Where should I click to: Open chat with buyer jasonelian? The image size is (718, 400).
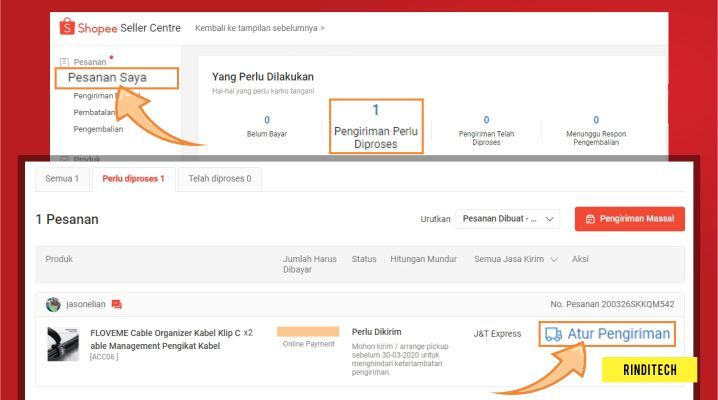[x=117, y=304]
